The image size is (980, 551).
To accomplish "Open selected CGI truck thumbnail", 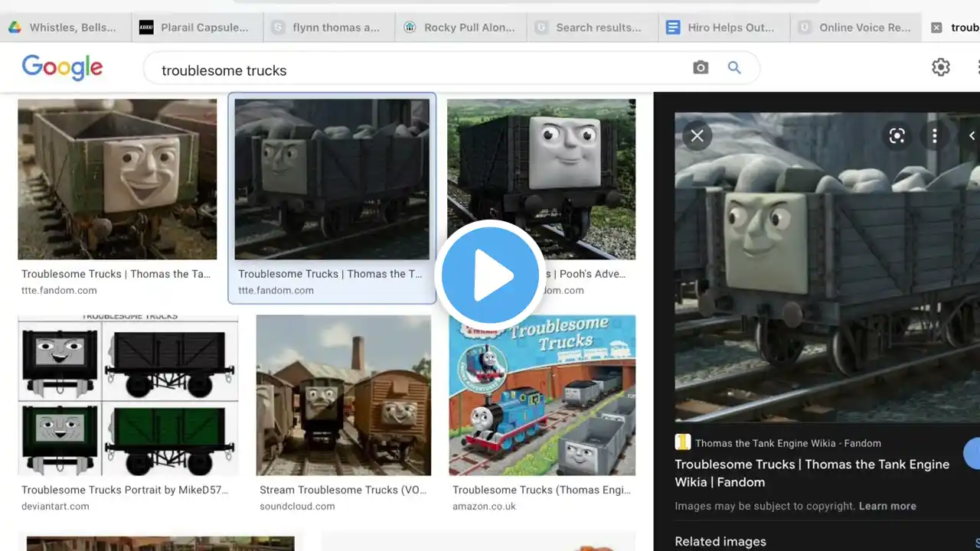I will click(332, 179).
